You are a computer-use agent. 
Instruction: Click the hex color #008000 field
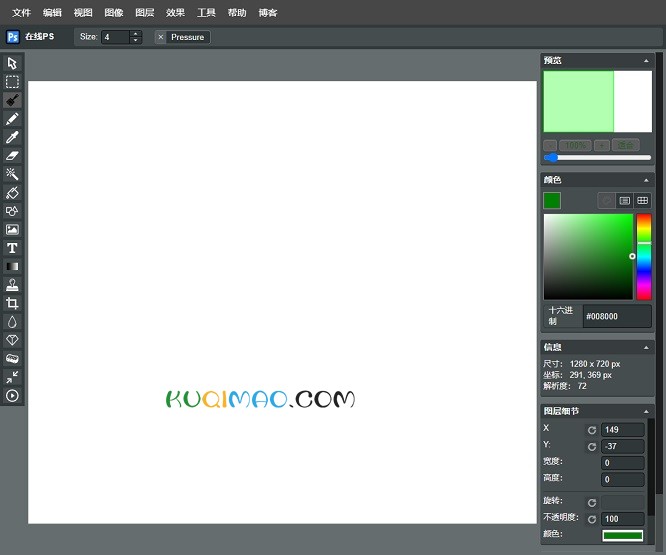pos(617,316)
